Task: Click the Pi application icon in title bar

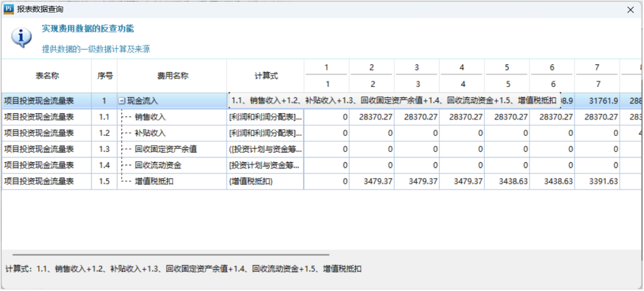Action: [9, 10]
